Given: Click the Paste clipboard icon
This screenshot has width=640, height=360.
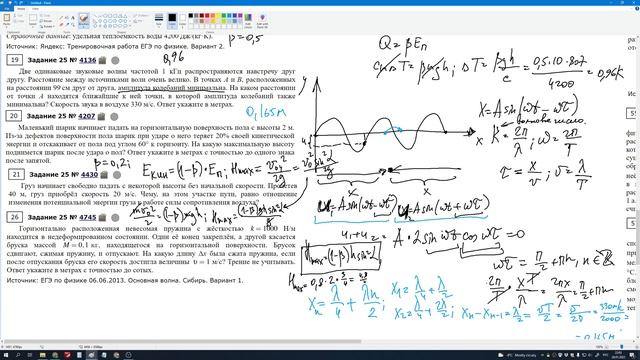Looking at the screenshot, I should coord(7,18).
